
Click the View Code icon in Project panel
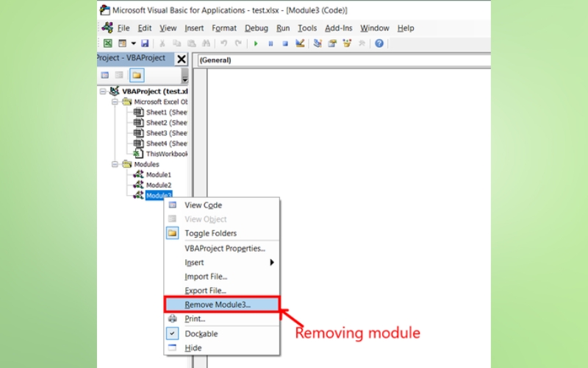tap(105, 75)
